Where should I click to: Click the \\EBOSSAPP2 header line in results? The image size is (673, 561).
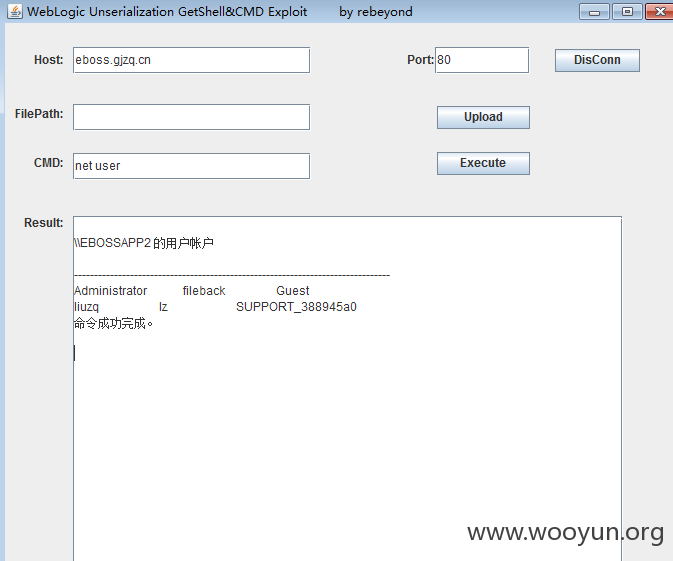click(144, 243)
